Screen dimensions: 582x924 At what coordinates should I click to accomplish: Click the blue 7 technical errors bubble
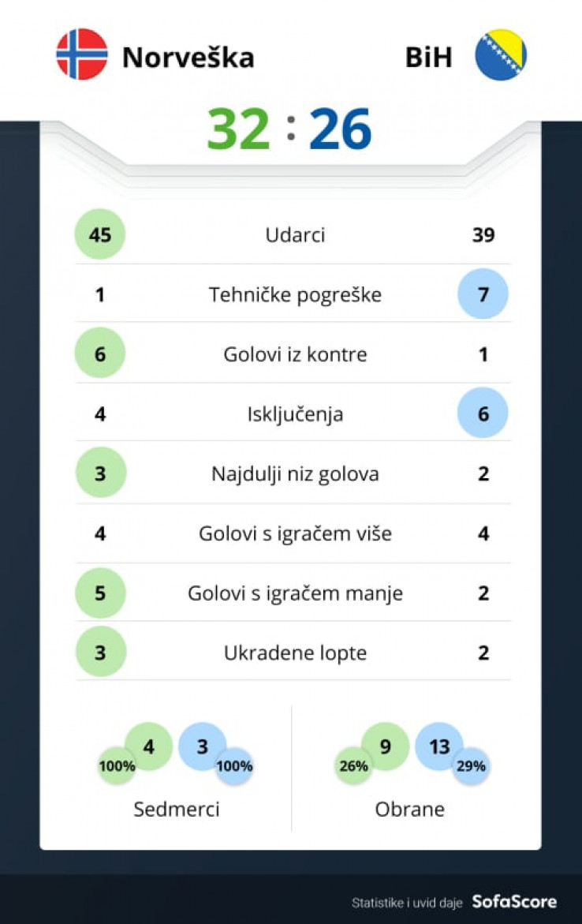[x=483, y=294]
